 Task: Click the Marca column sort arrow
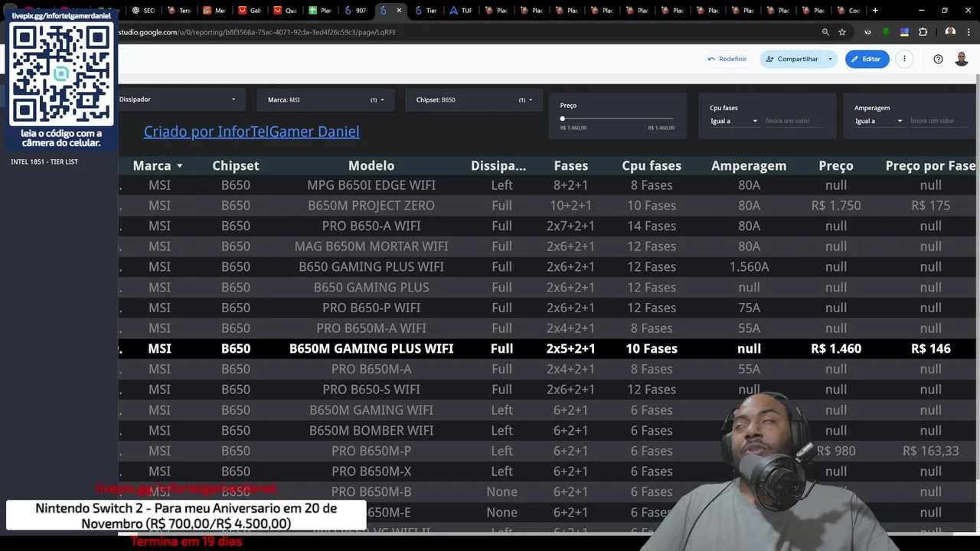click(x=180, y=166)
